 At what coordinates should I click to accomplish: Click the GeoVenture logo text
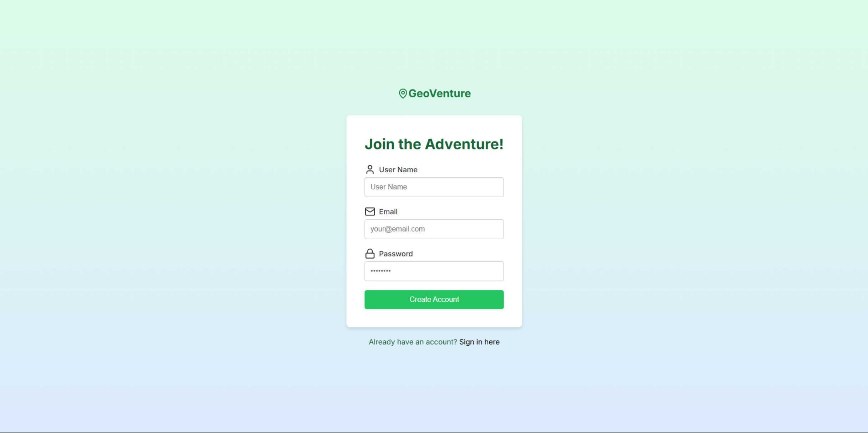[x=439, y=93]
